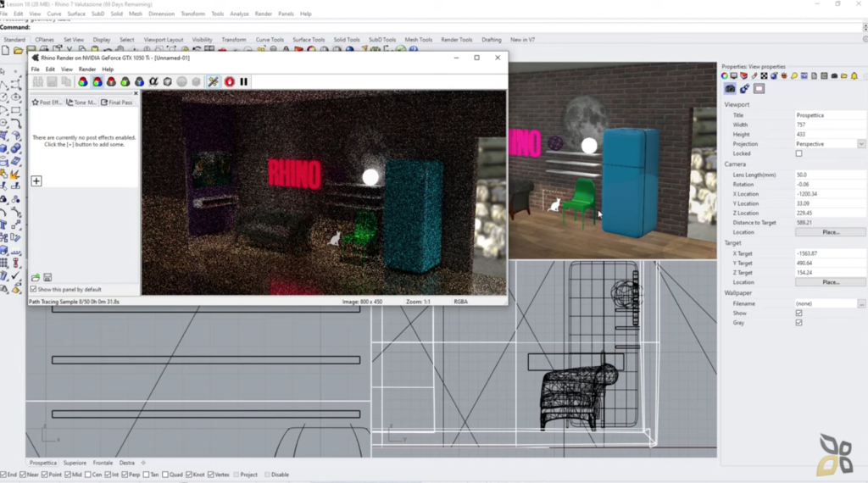868x483 pixels.
Task: Open the Libraries folder icon in Properties panel
Action: point(843,75)
